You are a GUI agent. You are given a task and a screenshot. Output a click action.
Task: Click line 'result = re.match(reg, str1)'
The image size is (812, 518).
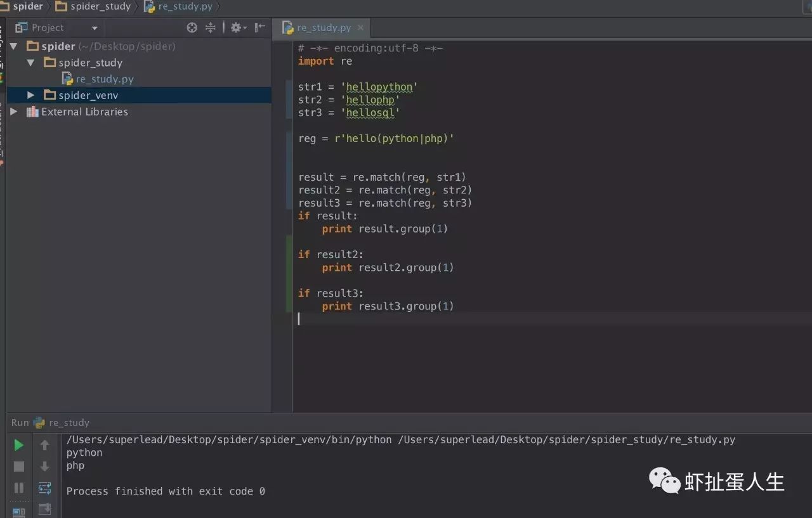tap(382, 177)
